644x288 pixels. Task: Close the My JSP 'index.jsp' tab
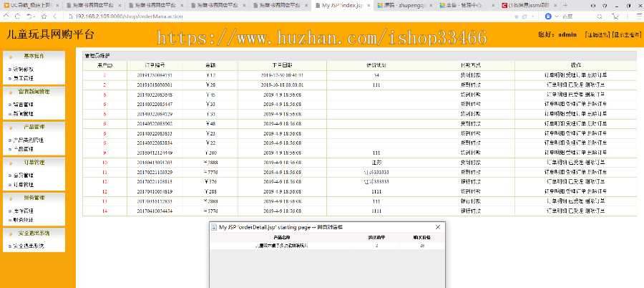369,5
